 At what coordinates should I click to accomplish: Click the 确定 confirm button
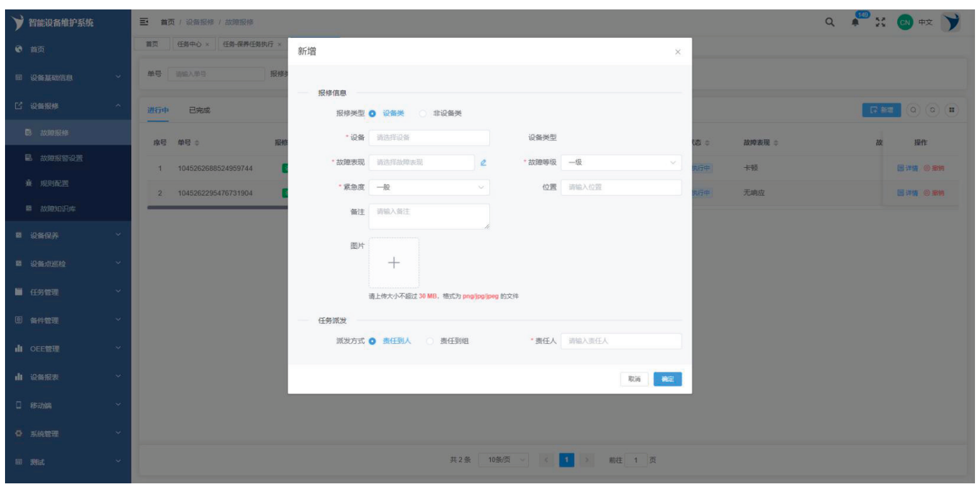pyautogui.click(x=667, y=379)
